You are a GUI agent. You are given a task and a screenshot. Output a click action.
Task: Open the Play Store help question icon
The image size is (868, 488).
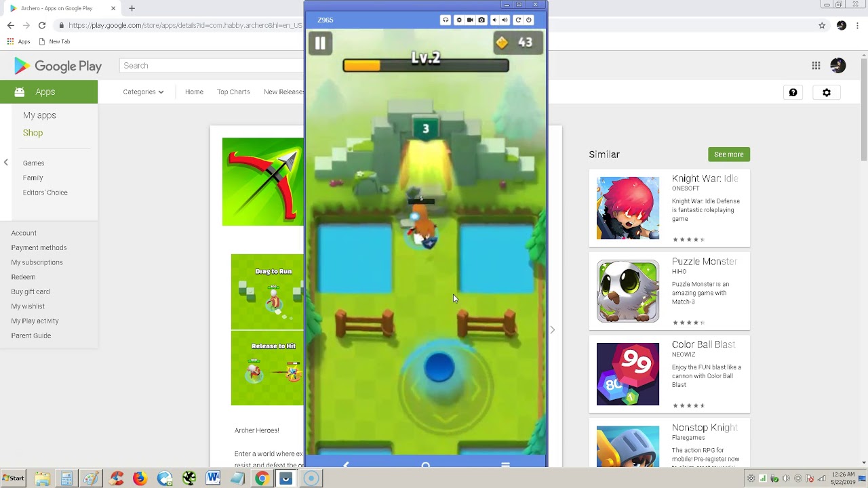(793, 93)
